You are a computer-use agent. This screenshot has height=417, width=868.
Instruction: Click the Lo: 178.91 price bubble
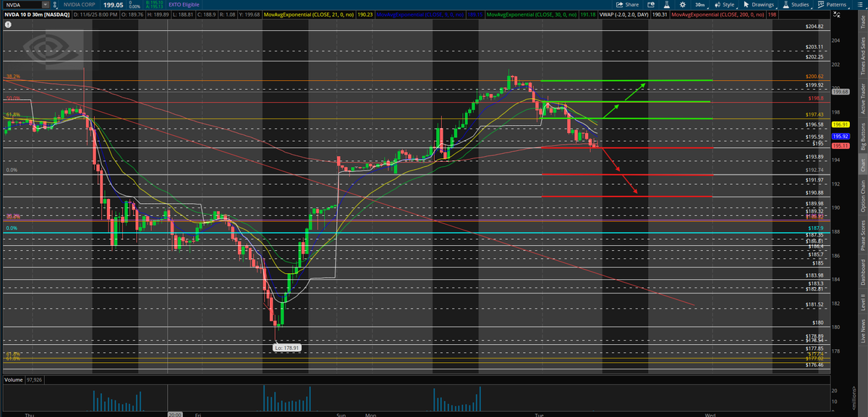(287, 348)
